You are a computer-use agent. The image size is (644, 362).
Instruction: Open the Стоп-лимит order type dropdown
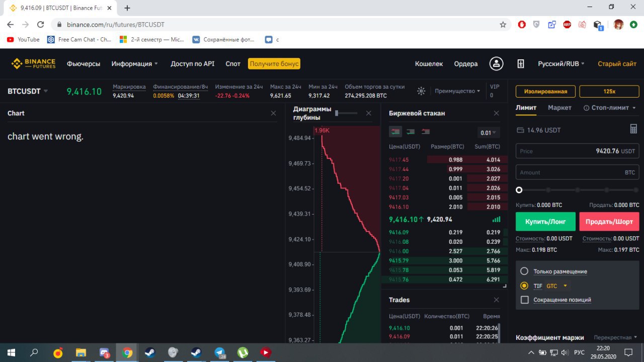pos(610,108)
